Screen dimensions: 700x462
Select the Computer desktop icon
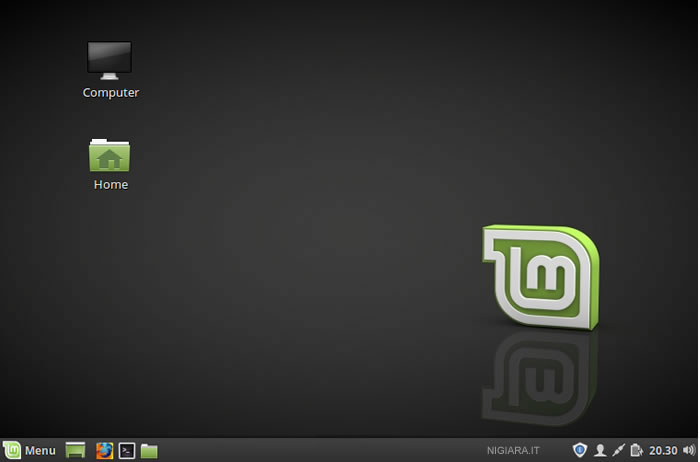click(x=109, y=60)
